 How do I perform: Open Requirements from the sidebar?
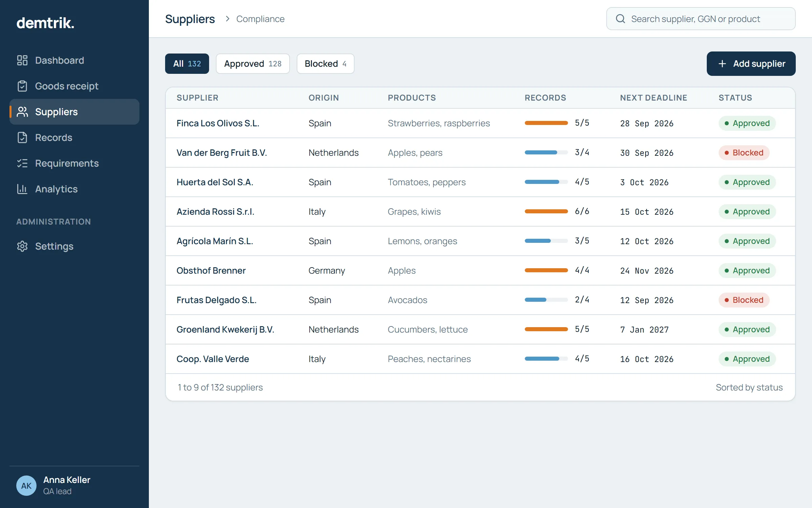(x=74, y=163)
